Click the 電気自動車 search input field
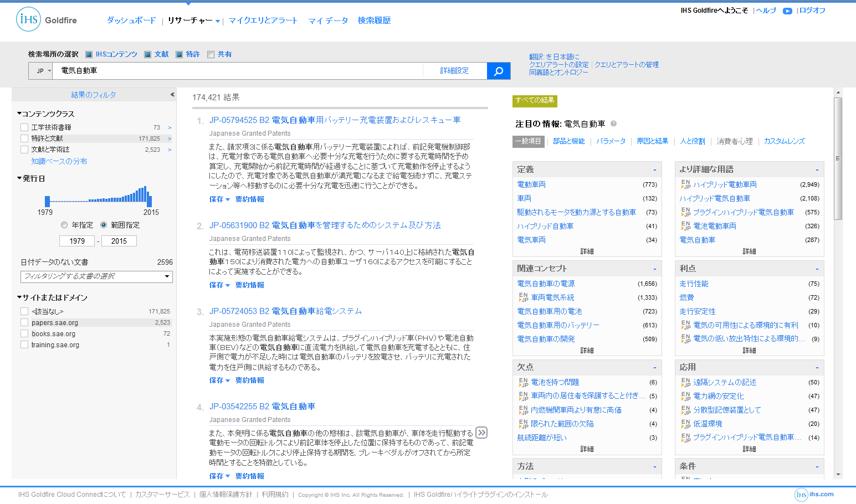Screen dimensions: 856x504 238,71
